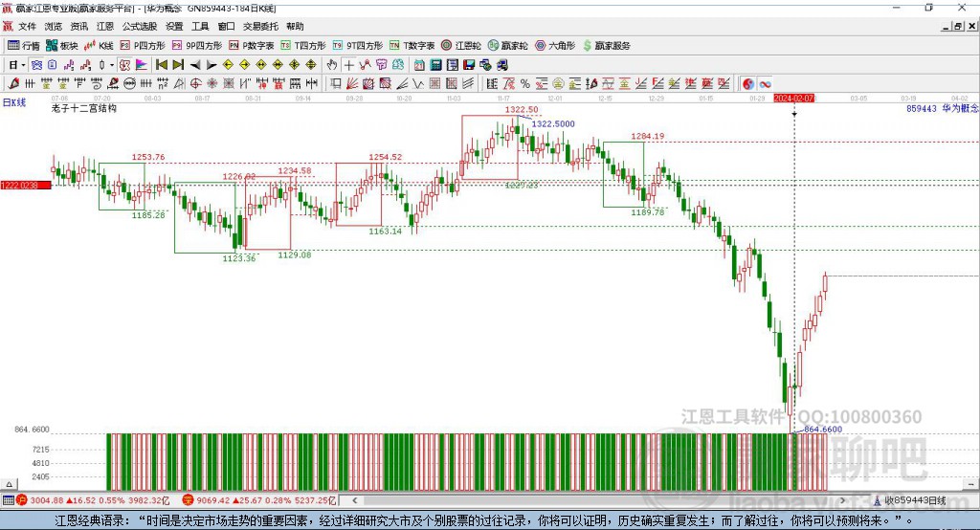The image size is (980, 530).
Task: Click the 行情 quotes button
Action: coord(25,45)
